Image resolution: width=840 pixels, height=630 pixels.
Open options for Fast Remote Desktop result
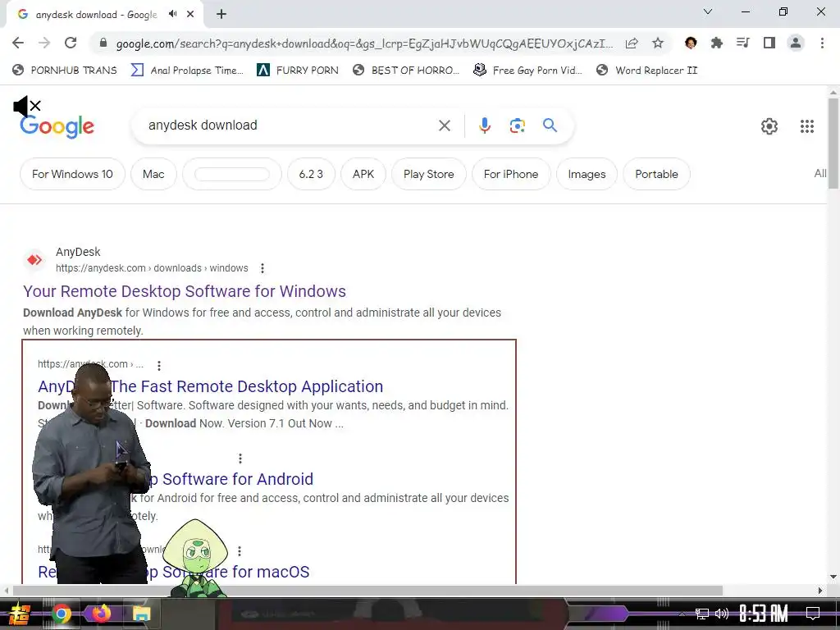(158, 365)
